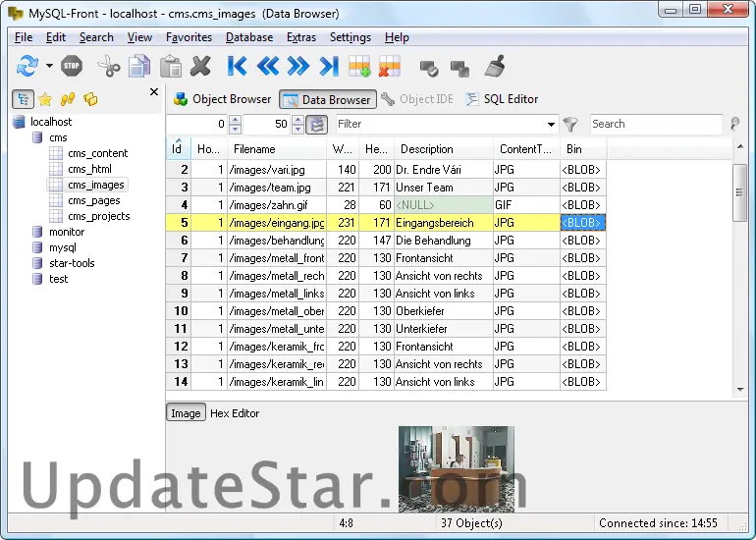This screenshot has height=540, width=756.
Task: Open the Extras menu
Action: (301, 37)
